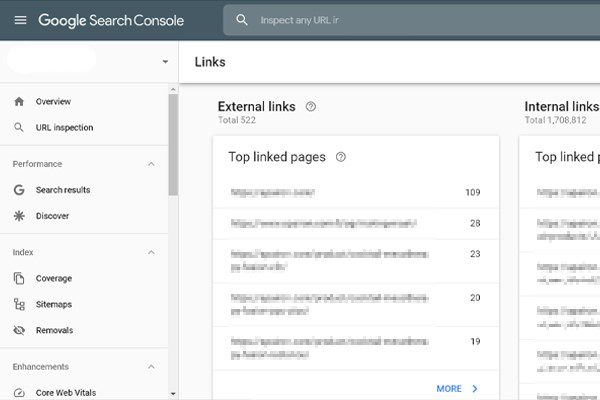Image resolution: width=600 pixels, height=400 pixels.
Task: Click the URL inspection magnifier icon
Action: [x=19, y=127]
